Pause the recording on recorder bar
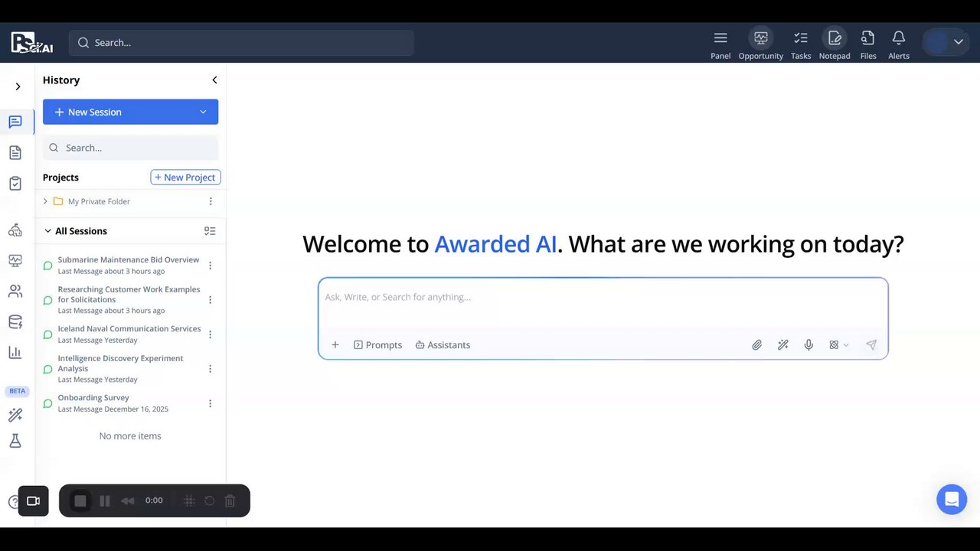Viewport: 980px width, 551px height. pos(105,501)
